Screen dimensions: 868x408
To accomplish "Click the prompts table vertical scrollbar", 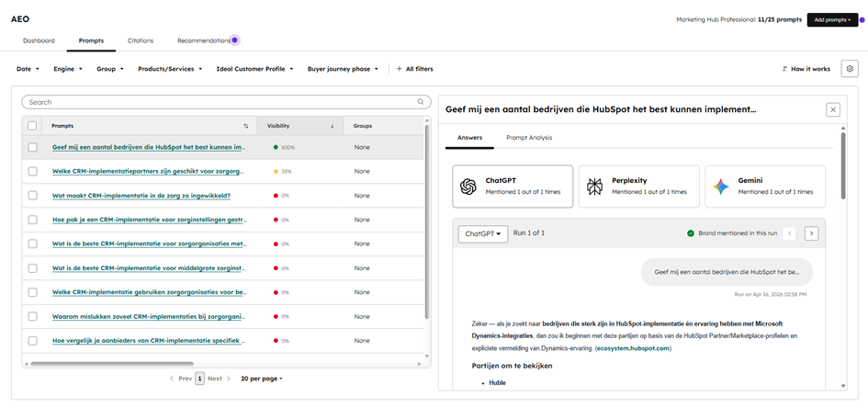I will coord(427,221).
